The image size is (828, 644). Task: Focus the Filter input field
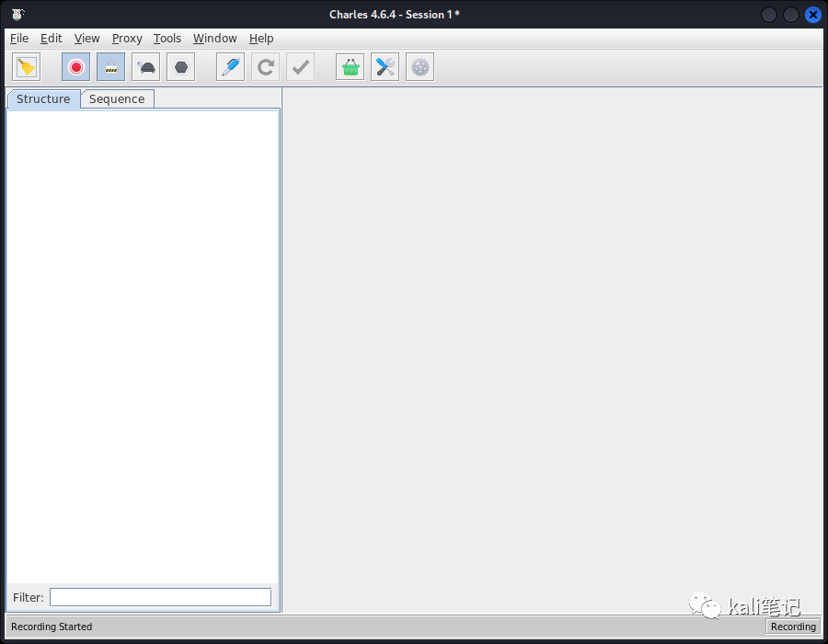[160, 598]
